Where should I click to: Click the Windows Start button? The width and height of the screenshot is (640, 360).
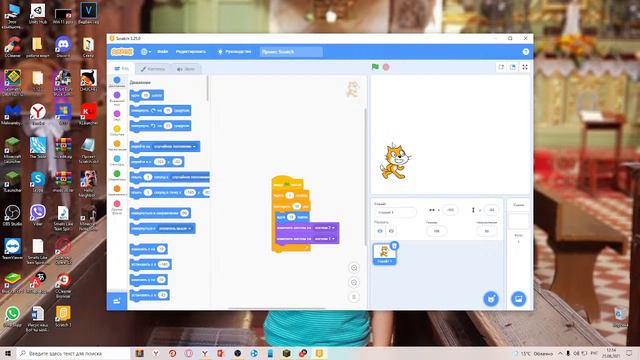(x=8, y=353)
